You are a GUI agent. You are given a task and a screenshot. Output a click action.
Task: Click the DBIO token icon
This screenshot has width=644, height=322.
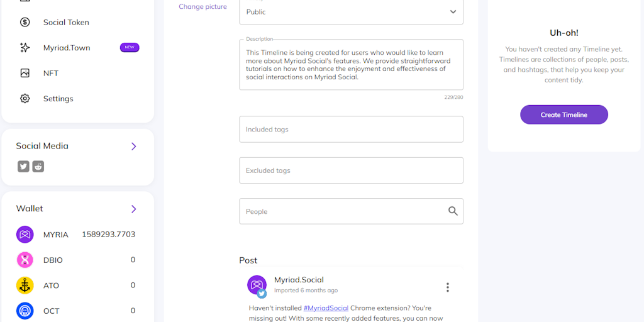[x=25, y=260]
